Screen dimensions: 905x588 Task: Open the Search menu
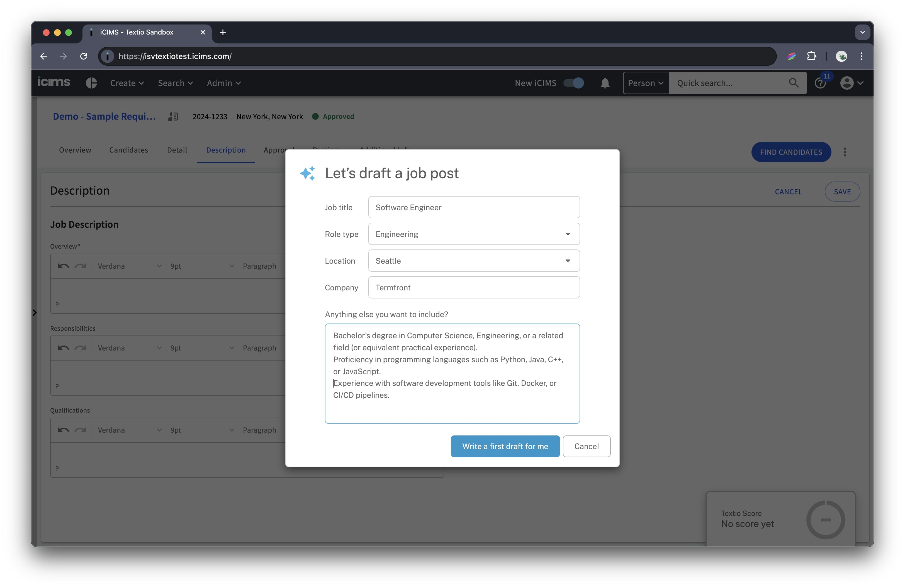coord(175,83)
